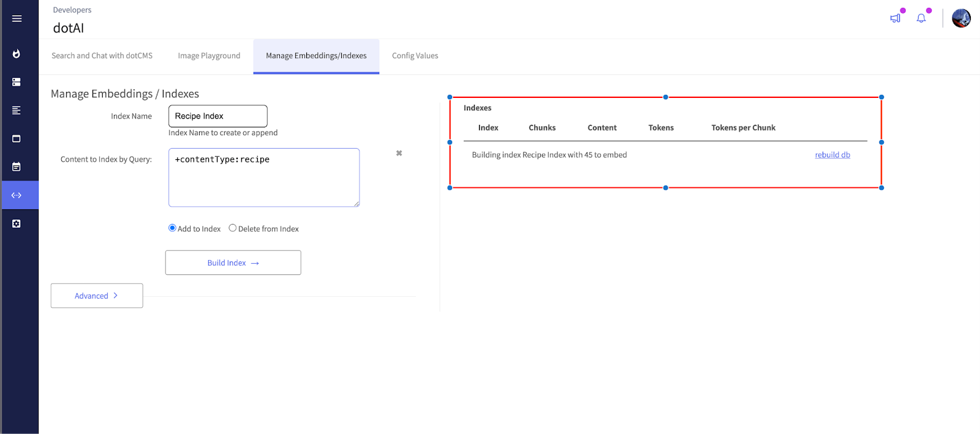980x434 pixels.
Task: Open the server-stack icon in the sidebar
Action: [17, 82]
